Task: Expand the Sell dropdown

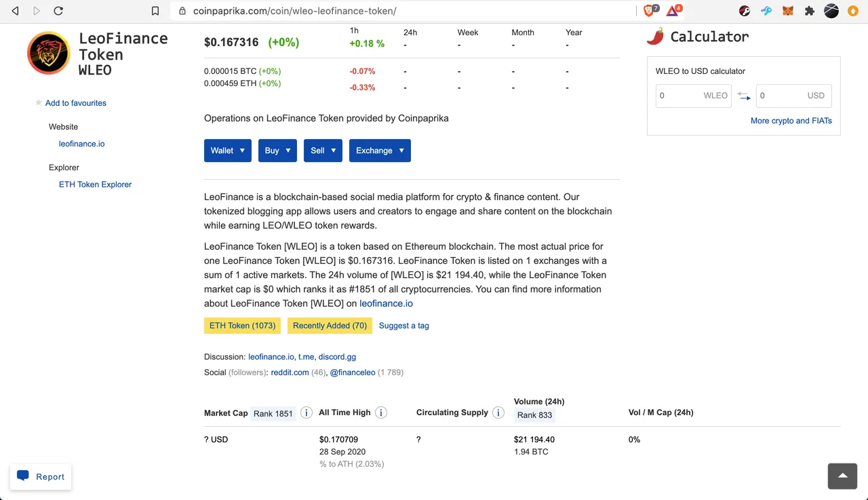Action: coord(323,151)
